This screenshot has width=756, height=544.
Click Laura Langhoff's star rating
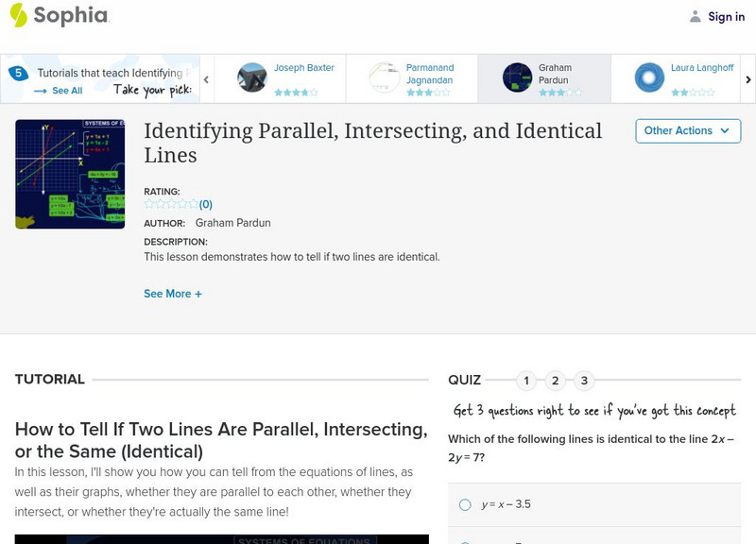pyautogui.click(x=693, y=92)
